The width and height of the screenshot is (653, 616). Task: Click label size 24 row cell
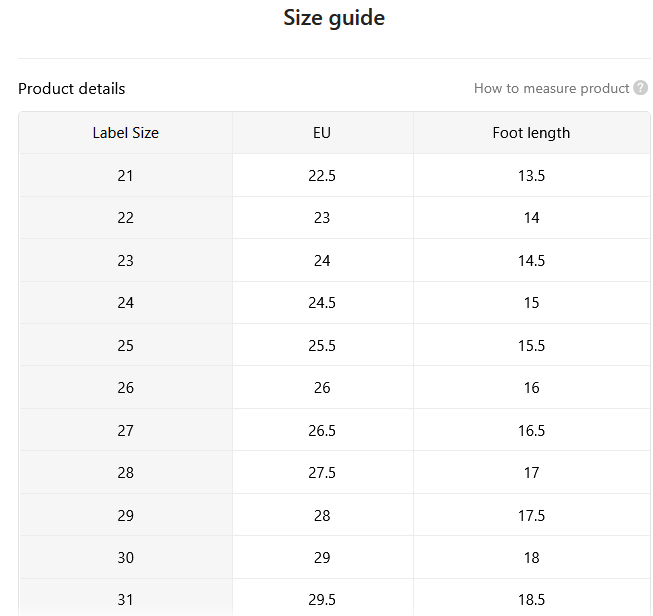125,302
